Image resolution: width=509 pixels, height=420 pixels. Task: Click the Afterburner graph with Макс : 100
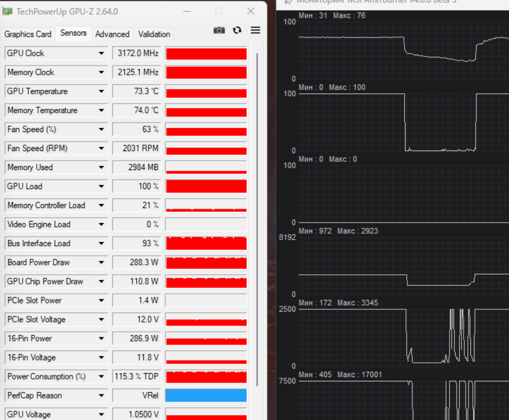point(404,122)
